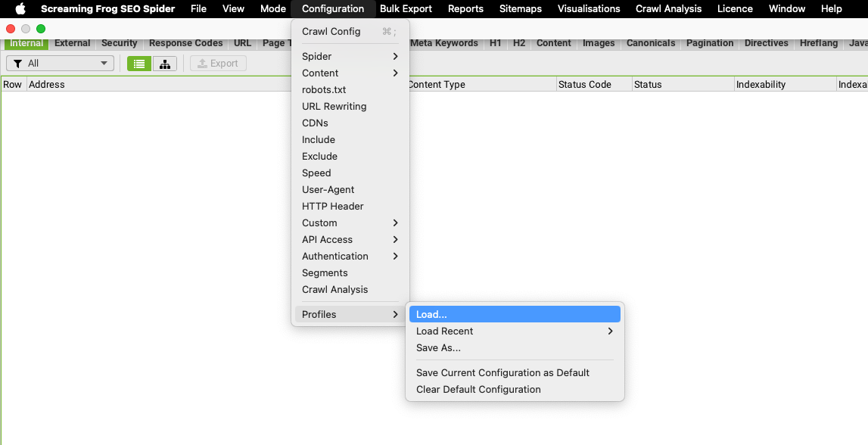This screenshot has width=868, height=445.
Task: Open the Bulk Export menu
Action: click(406, 9)
